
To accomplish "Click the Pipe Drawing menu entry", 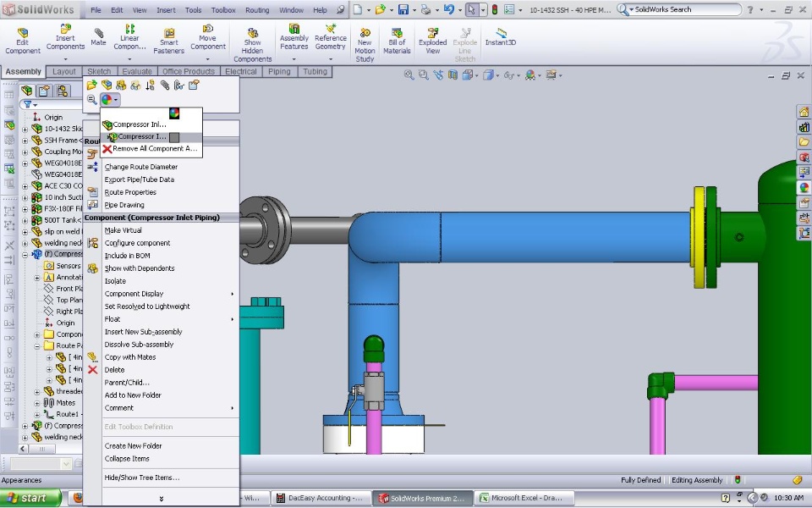I will (124, 205).
